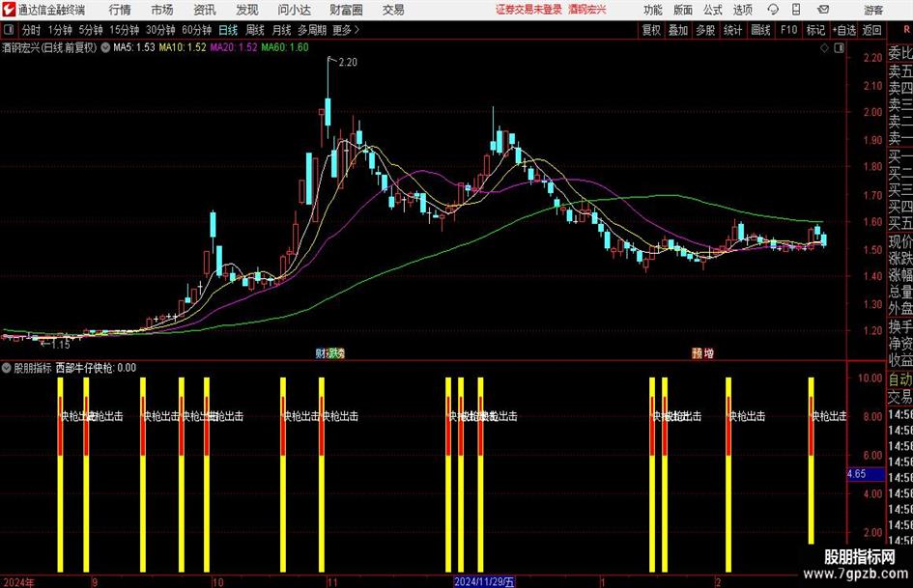Click the MA5: 1.53 indicator value

[x=134, y=47]
